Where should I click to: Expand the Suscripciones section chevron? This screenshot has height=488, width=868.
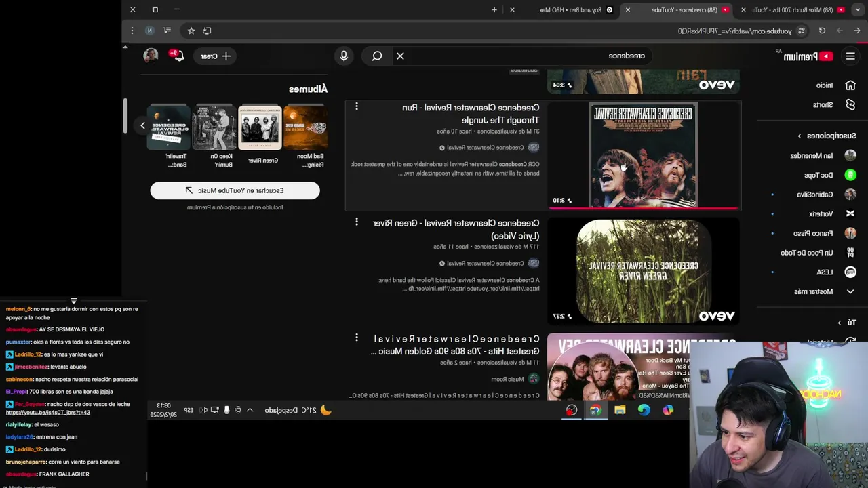(x=800, y=136)
